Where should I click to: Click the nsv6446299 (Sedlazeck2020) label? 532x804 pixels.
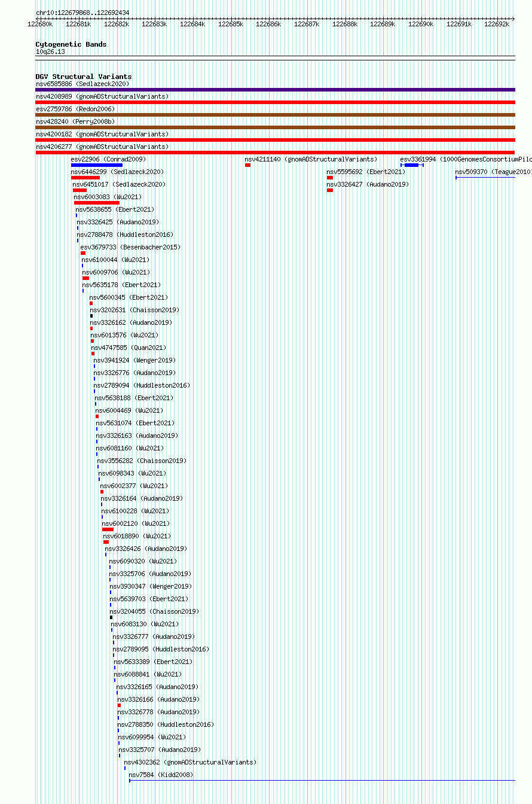point(117,172)
